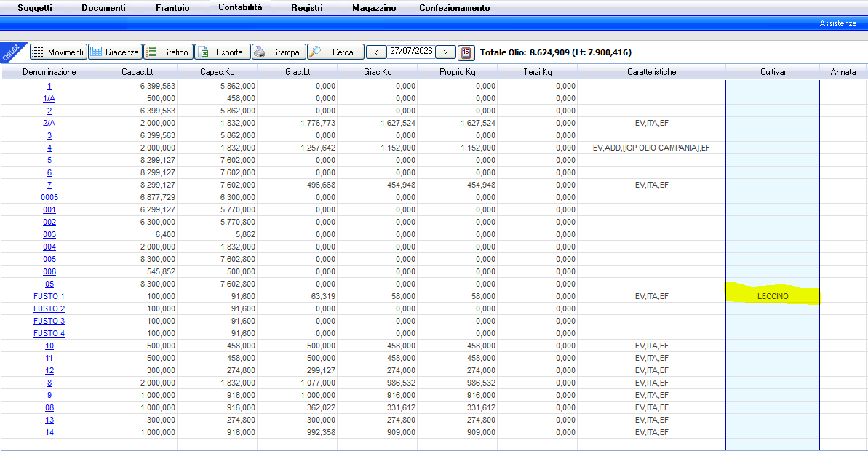
Task: Click the 496,668 Giac.Lt value
Action: [x=321, y=185]
